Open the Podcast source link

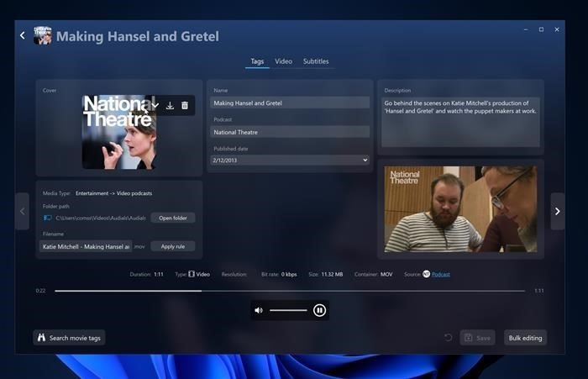tap(441, 274)
